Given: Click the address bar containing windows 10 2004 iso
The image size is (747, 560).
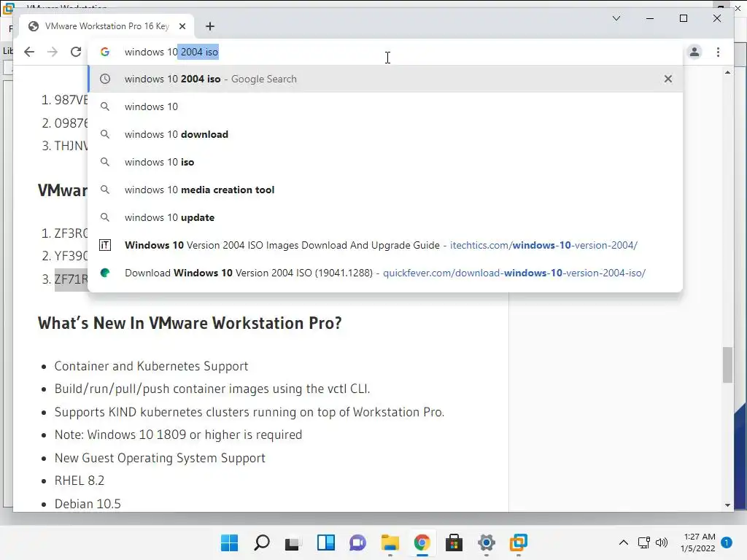Looking at the screenshot, I should (386, 52).
